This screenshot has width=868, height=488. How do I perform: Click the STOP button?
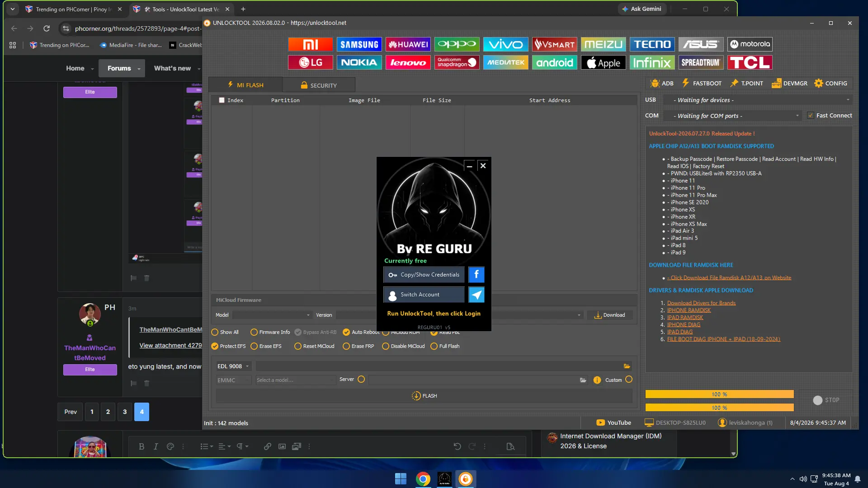click(826, 400)
